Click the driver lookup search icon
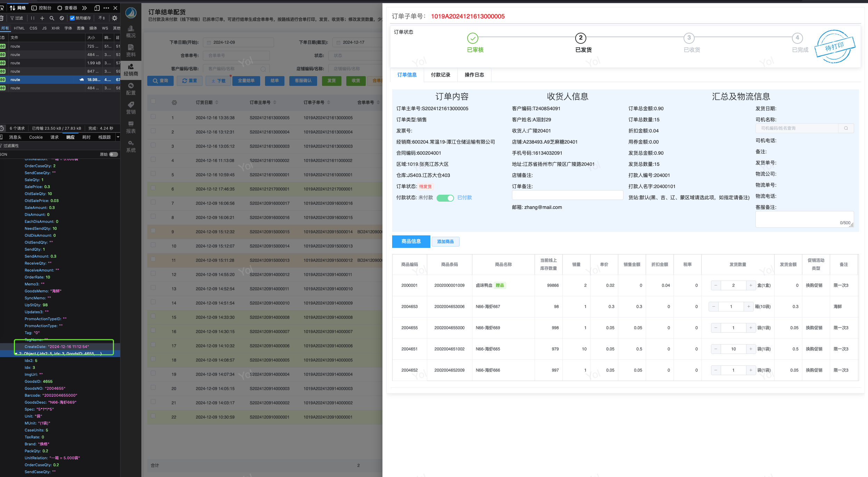The width and height of the screenshot is (868, 477). pyautogui.click(x=846, y=128)
